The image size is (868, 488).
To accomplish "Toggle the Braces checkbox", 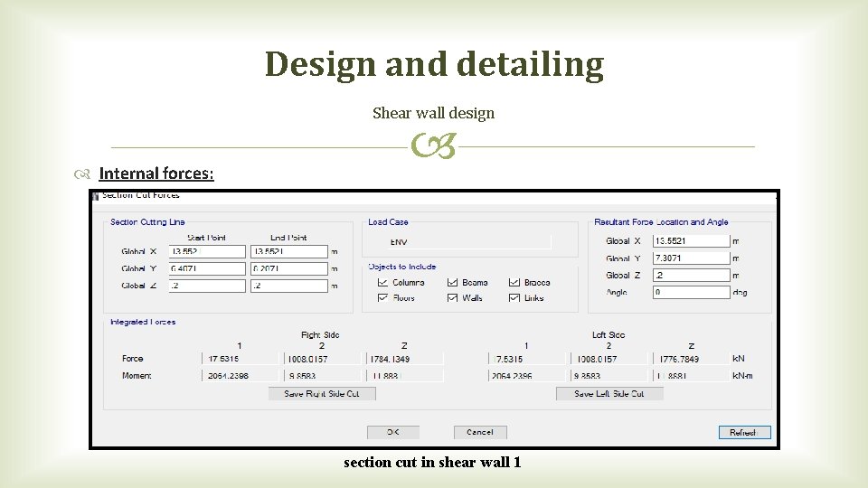I will pyautogui.click(x=514, y=282).
